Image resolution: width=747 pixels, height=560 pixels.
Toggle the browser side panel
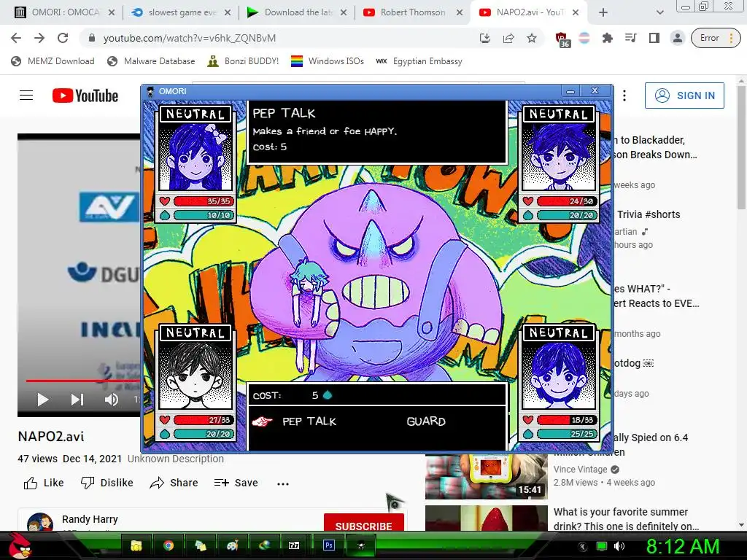(654, 38)
